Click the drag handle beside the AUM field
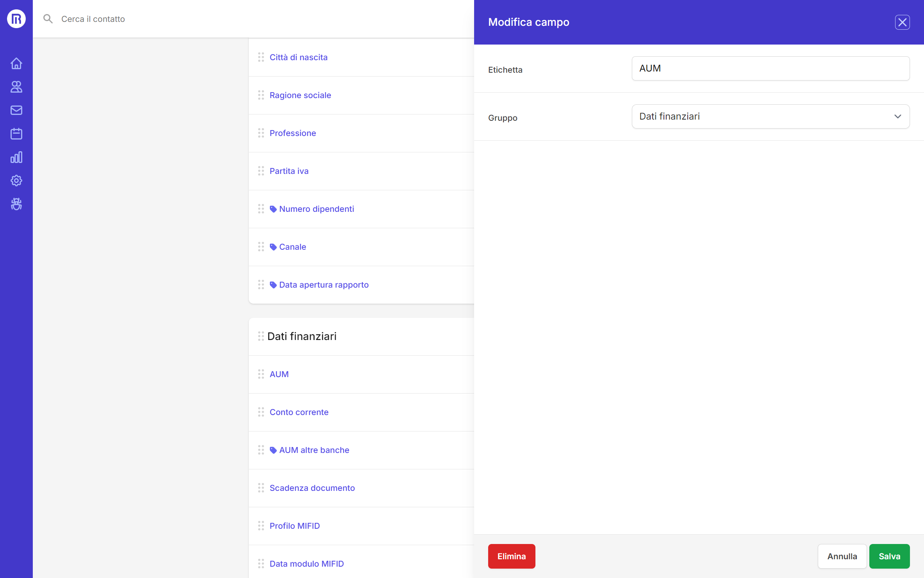 261,374
